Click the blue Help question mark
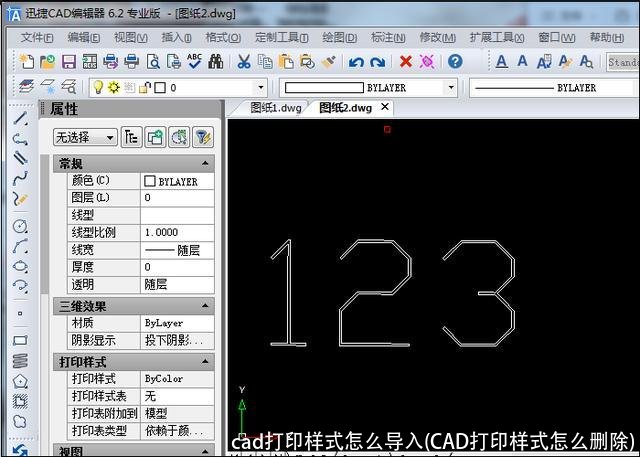Screen dimensions: 640x457 tap(455, 62)
